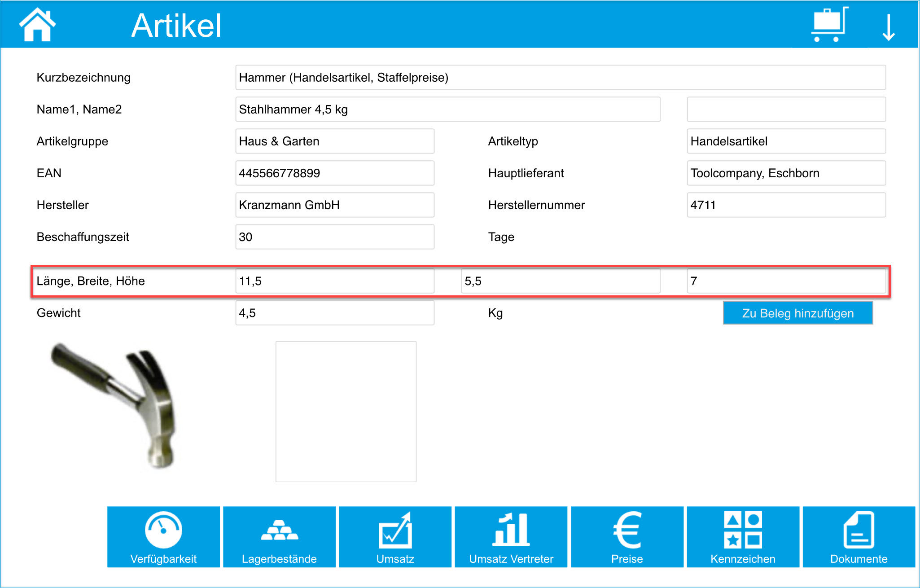
Task: Open Kennzeichen shapes tile
Action: [x=743, y=536]
